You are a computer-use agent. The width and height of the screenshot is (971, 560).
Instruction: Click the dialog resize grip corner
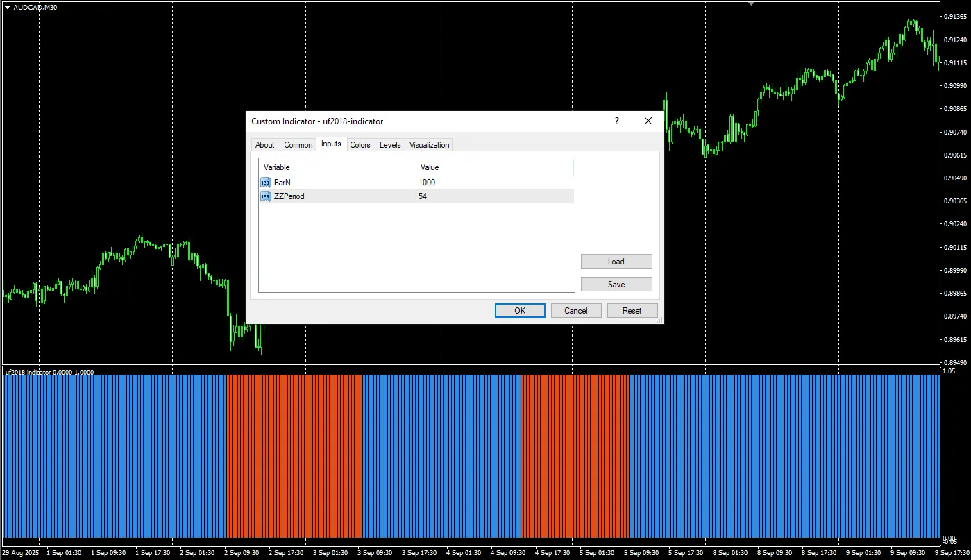(x=660, y=321)
